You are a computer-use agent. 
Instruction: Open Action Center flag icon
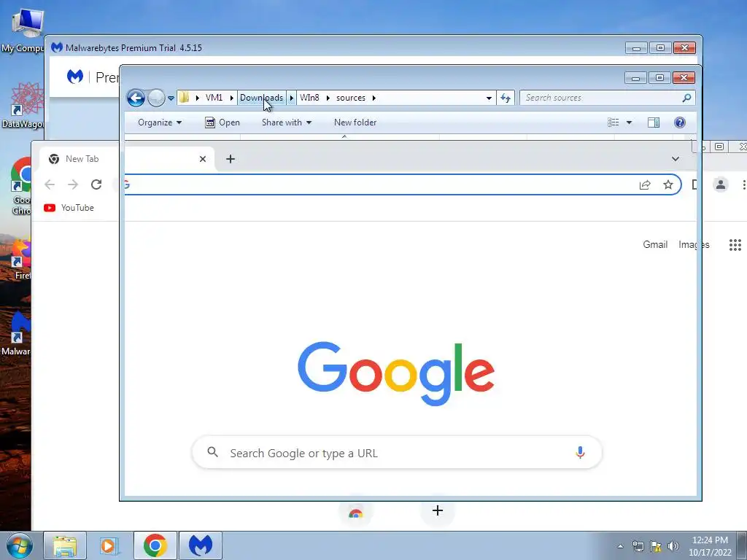pos(656,546)
